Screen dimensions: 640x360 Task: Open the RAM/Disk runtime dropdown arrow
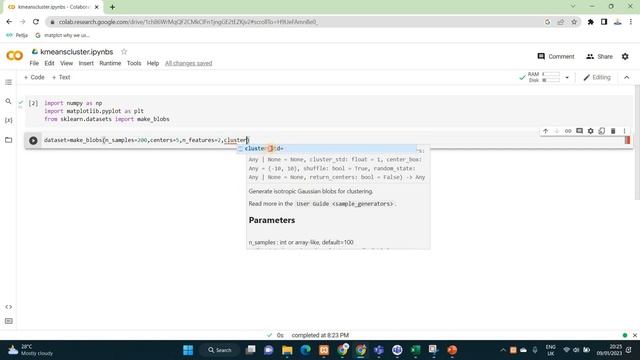pos(567,78)
